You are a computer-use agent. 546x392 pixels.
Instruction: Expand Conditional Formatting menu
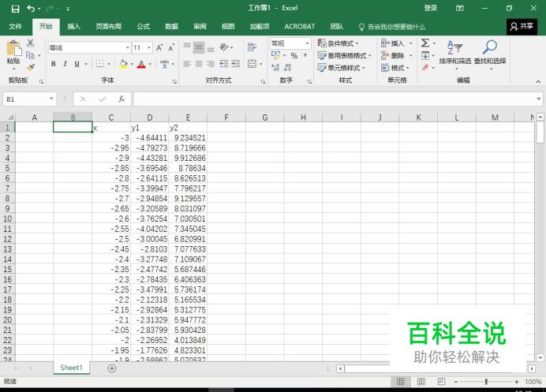[x=338, y=43]
